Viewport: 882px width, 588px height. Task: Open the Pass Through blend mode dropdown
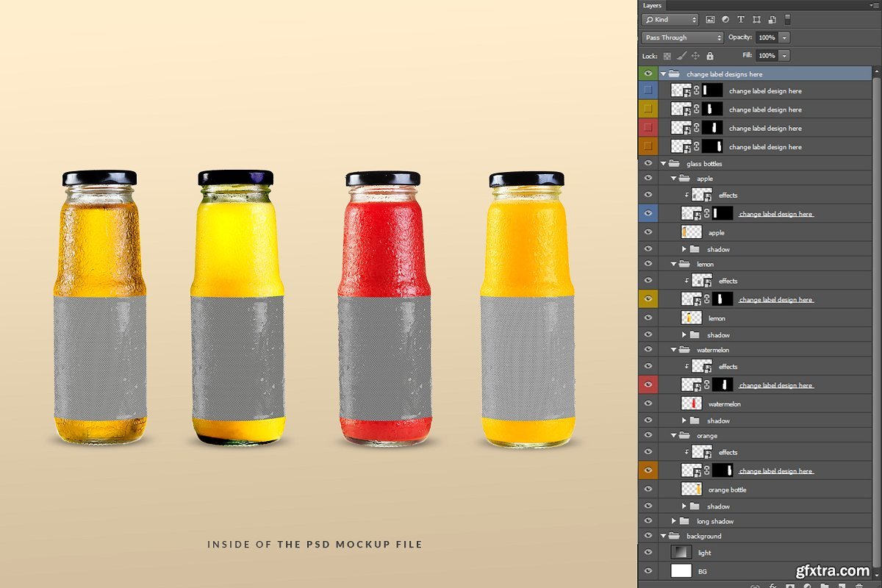point(683,37)
